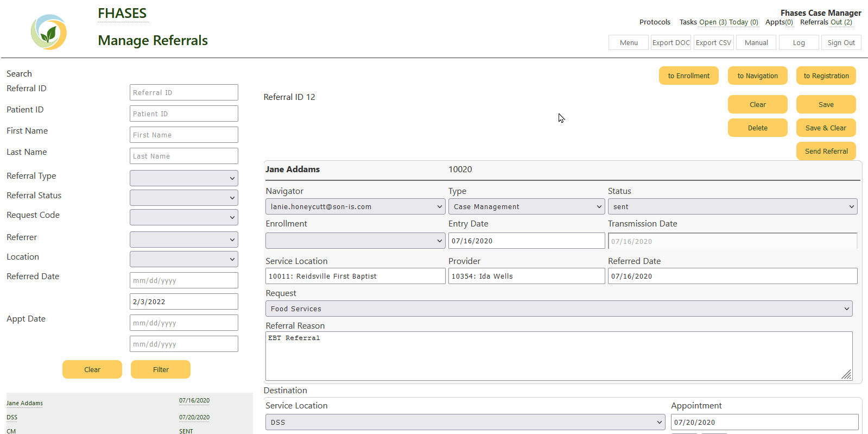Open Request dropdown showing Food Services

tap(559, 309)
